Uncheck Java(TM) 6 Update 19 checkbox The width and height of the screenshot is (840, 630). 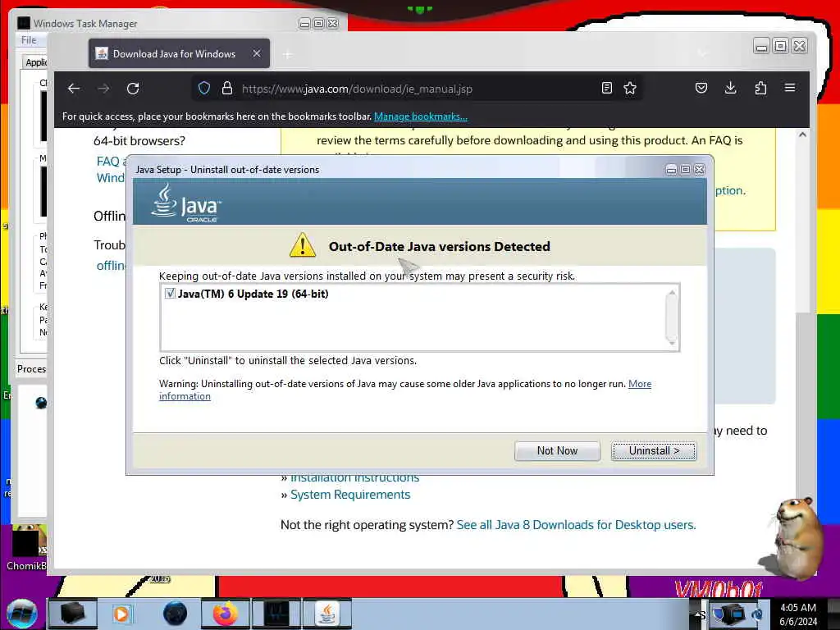(x=170, y=294)
